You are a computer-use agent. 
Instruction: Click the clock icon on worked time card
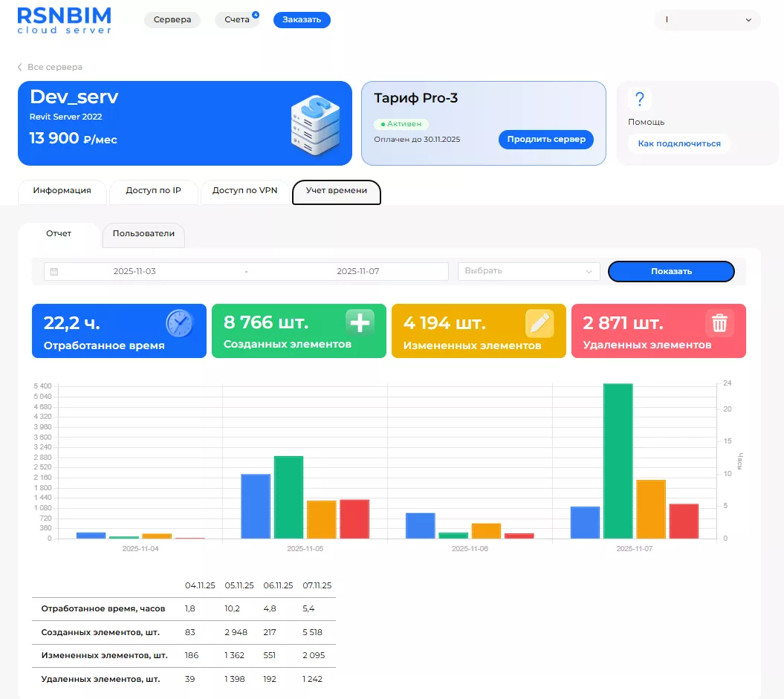click(179, 324)
